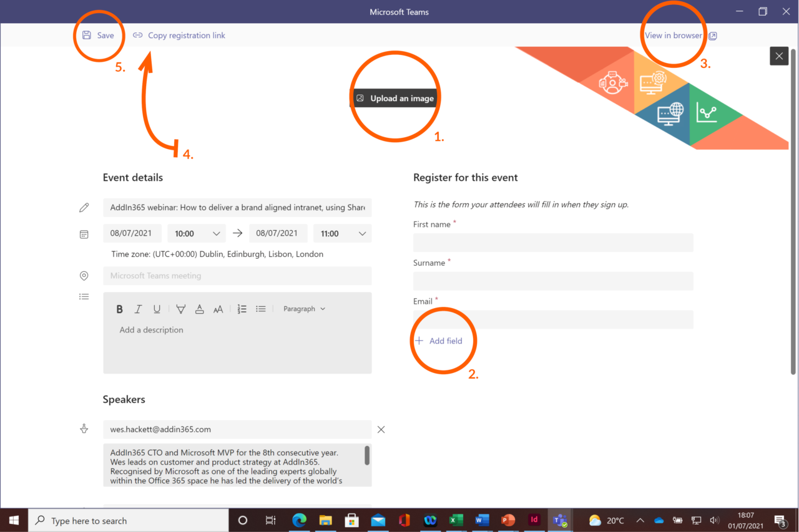Click Copy registration link
799x532 pixels.
pyautogui.click(x=179, y=35)
